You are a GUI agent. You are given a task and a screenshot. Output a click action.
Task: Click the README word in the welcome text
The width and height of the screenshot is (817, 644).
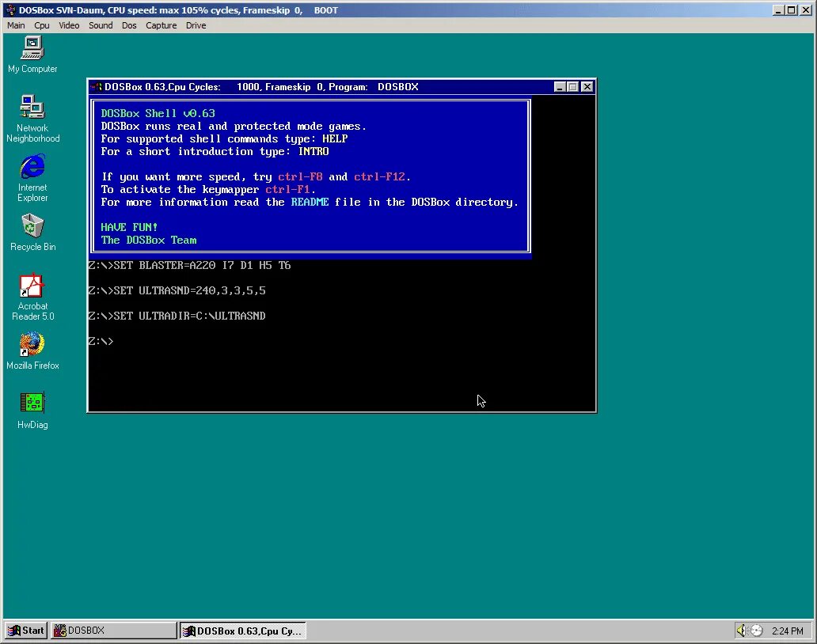pyautogui.click(x=310, y=202)
